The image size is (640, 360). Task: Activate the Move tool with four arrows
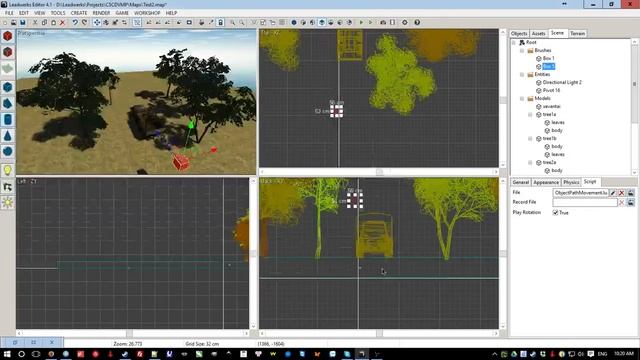(x=97, y=22)
